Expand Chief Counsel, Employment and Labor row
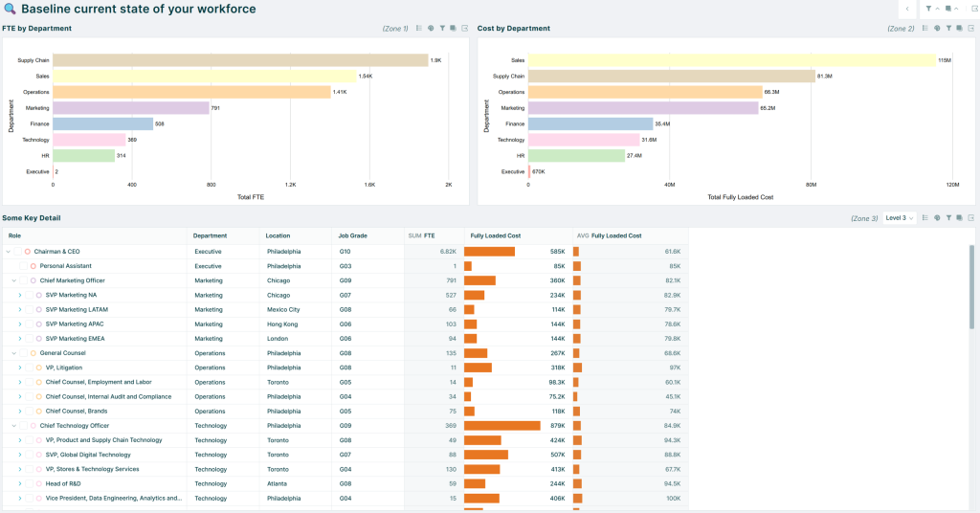Image resolution: width=980 pixels, height=513 pixels. coord(19,382)
